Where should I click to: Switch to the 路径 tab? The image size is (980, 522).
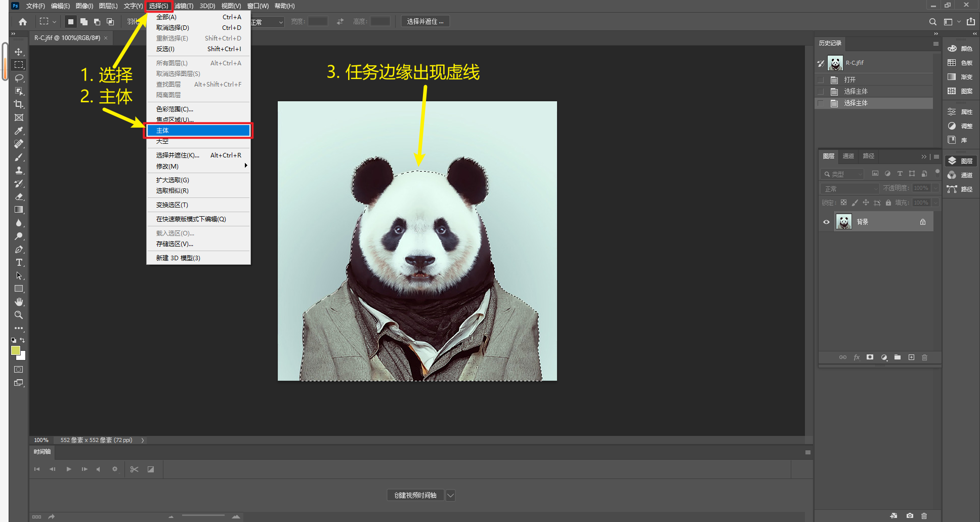point(869,156)
